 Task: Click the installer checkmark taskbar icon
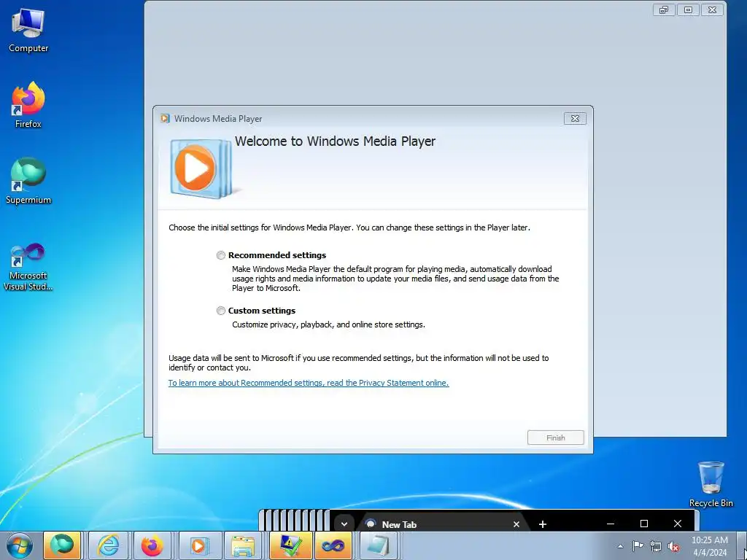[x=290, y=545]
